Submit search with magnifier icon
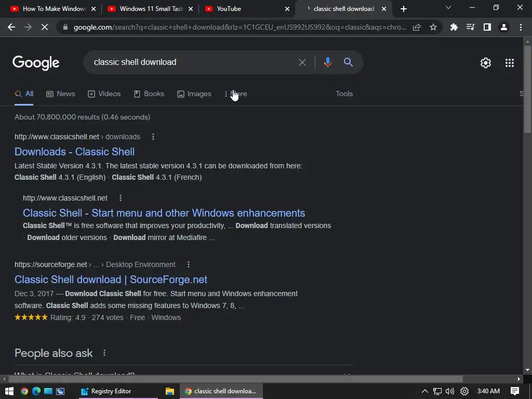The height and width of the screenshot is (399, 532). 348,62
